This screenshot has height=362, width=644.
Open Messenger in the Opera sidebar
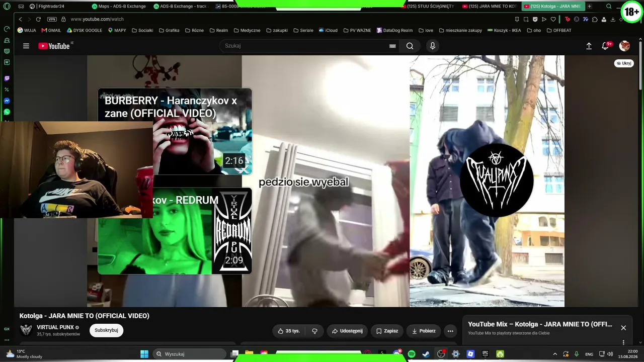[x=7, y=101]
